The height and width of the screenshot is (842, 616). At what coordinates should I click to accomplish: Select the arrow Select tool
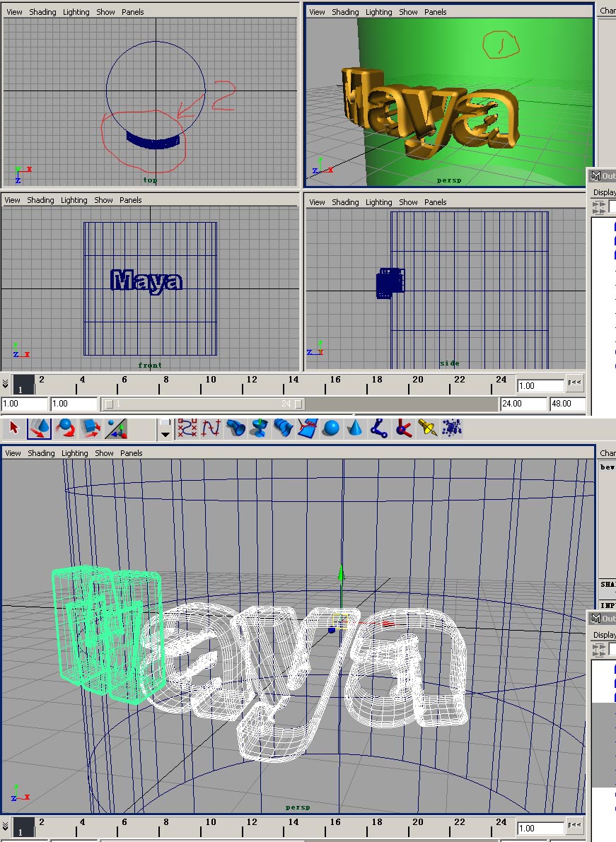coord(14,428)
